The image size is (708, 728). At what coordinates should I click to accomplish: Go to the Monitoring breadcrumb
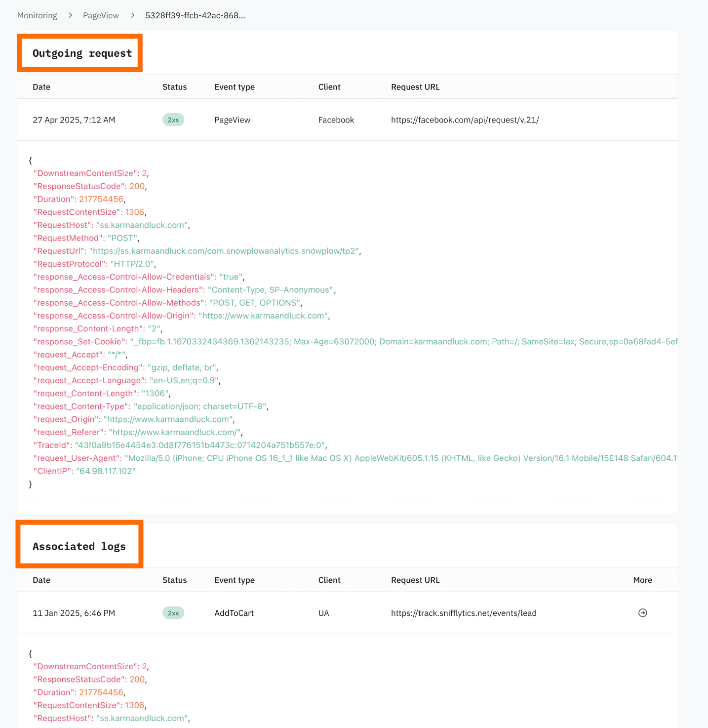pos(37,15)
